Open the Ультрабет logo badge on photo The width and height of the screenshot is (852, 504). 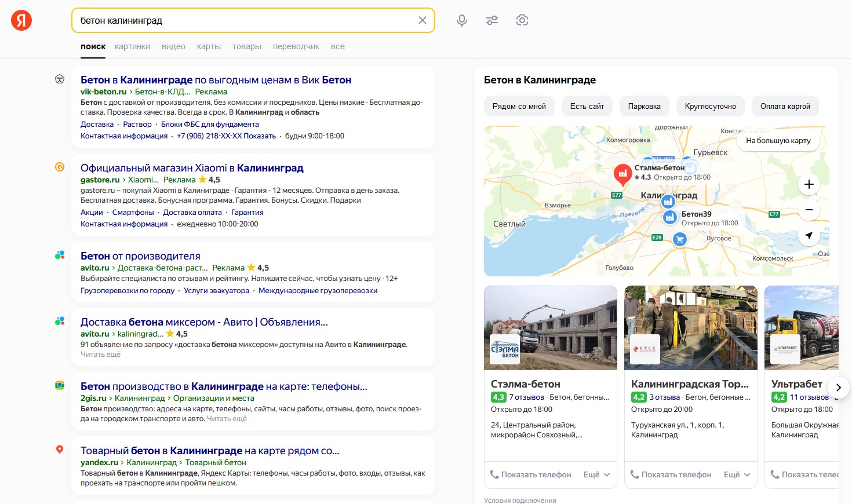pos(785,349)
